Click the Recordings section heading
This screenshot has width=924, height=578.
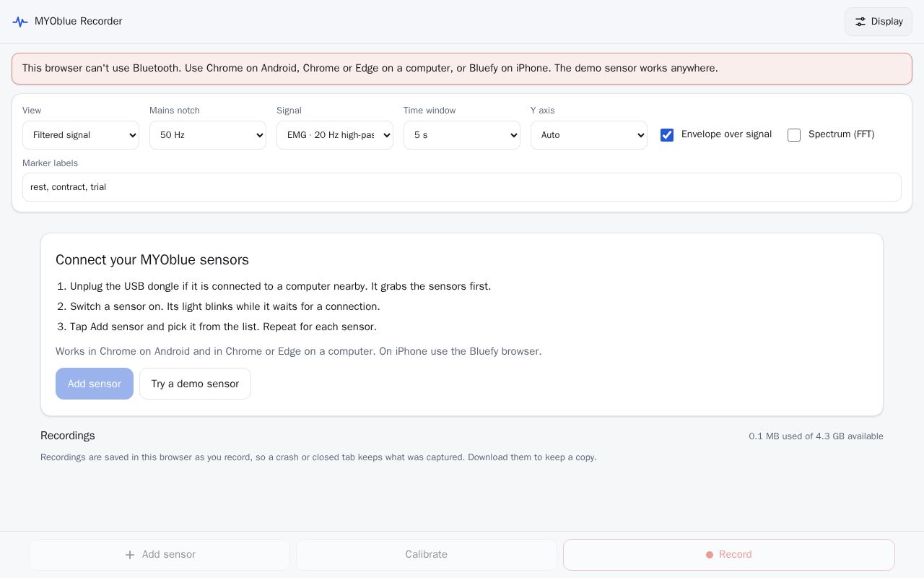68,436
